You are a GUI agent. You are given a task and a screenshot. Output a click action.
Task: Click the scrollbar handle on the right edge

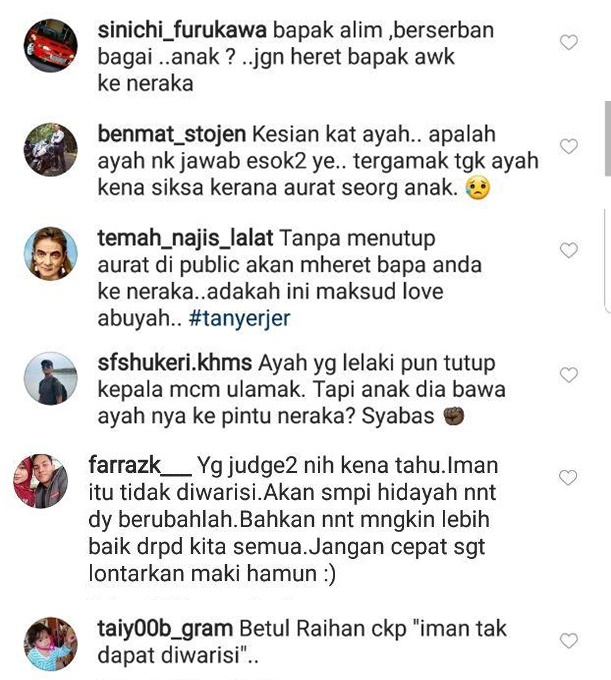point(608,139)
